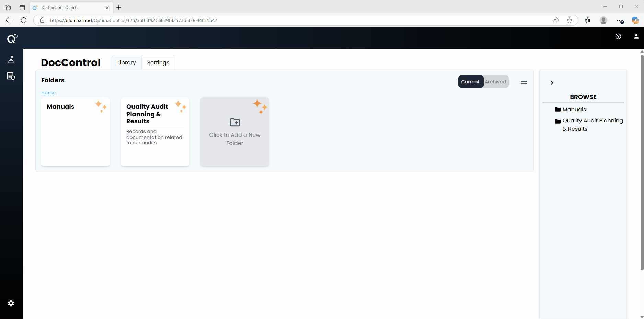The height and width of the screenshot is (319, 644).
Task: Switch to Current folders view
Action: [470, 82]
